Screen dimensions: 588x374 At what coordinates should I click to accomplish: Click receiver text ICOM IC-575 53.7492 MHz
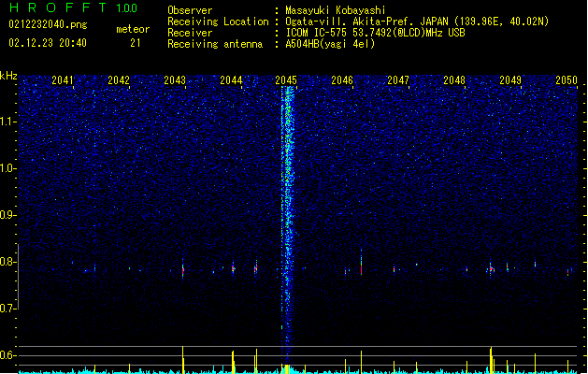point(375,33)
